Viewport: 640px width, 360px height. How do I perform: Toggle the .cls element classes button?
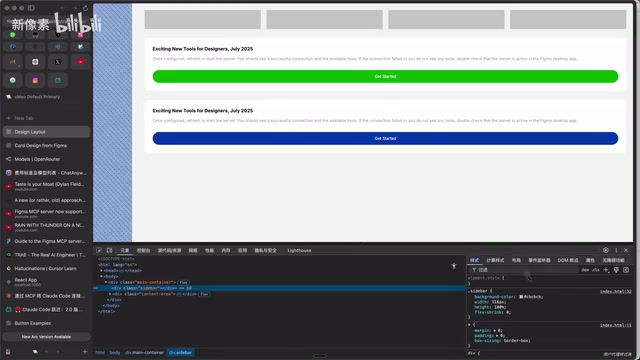point(596,270)
